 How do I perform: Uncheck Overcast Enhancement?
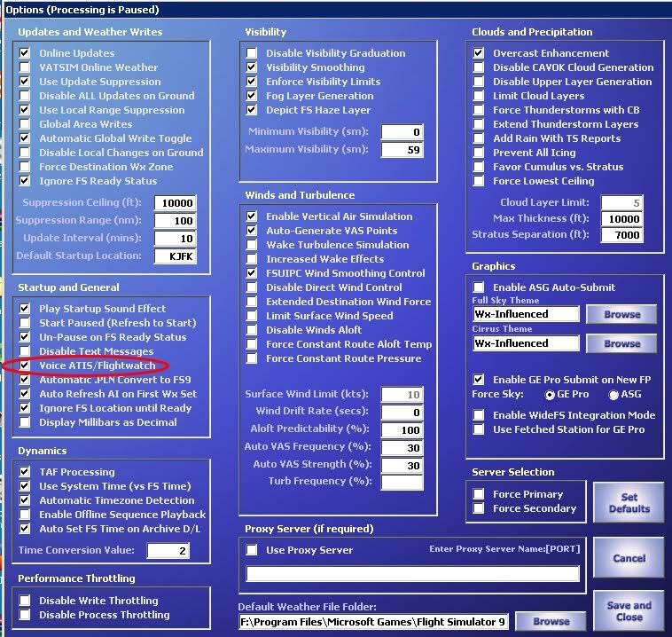pyautogui.click(x=478, y=53)
